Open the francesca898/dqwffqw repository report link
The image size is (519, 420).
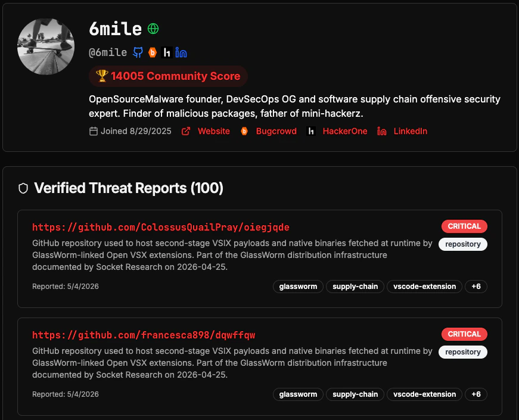(x=144, y=335)
